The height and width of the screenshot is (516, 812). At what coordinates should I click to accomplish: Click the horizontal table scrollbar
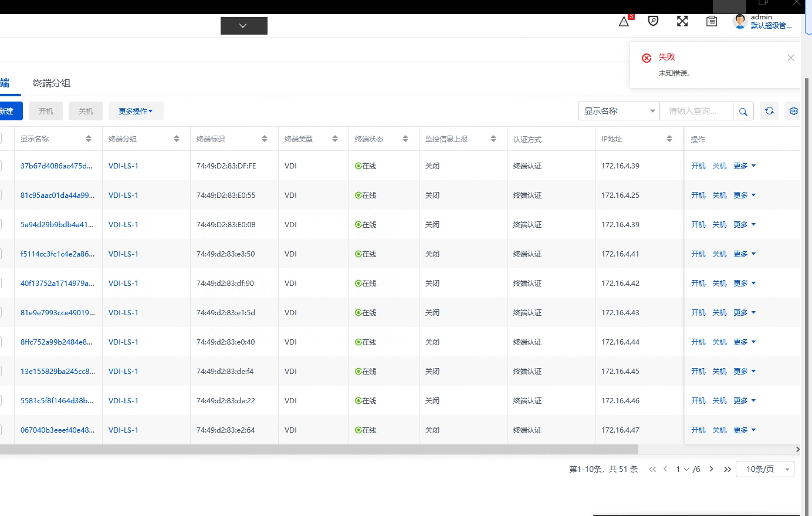click(319, 449)
